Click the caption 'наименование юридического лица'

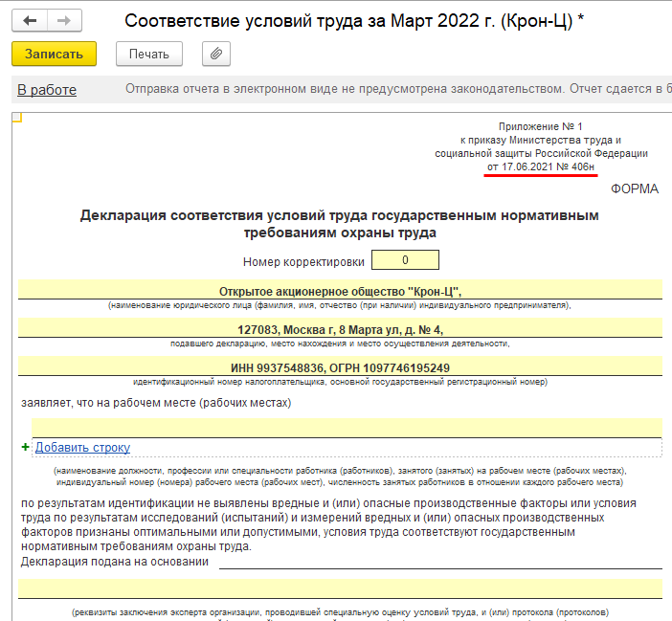tap(340, 305)
